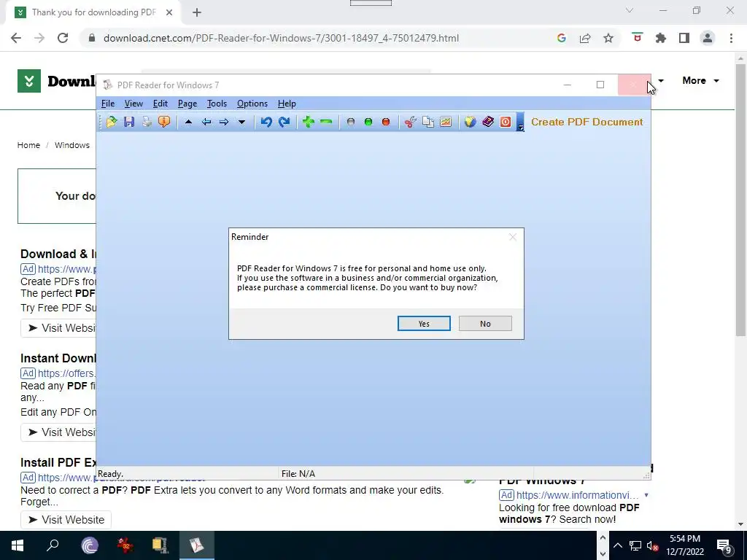The image size is (747, 560).
Task: Go to first page with up triangle
Action: [x=188, y=122]
